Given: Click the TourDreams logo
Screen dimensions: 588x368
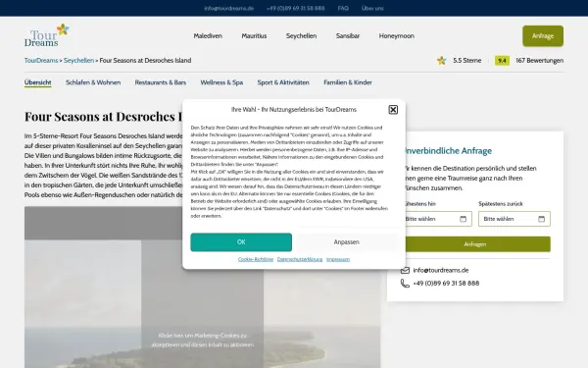Looking at the screenshot, I should (47, 35).
